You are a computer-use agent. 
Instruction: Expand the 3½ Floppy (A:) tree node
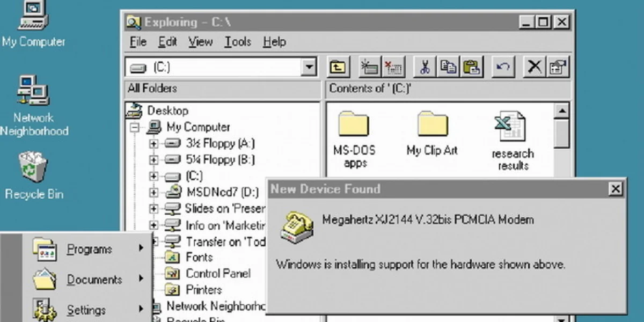[153, 144]
